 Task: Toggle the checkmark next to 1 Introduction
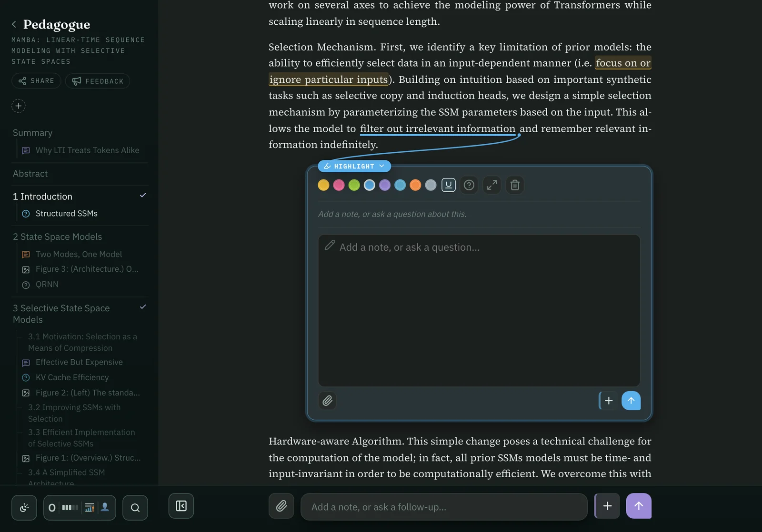142,196
